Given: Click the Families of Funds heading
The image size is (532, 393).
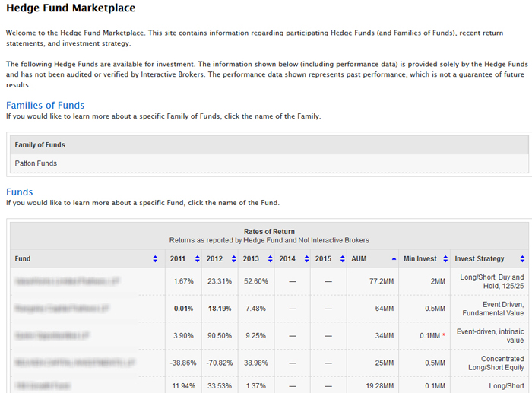Looking at the screenshot, I should (45, 106).
